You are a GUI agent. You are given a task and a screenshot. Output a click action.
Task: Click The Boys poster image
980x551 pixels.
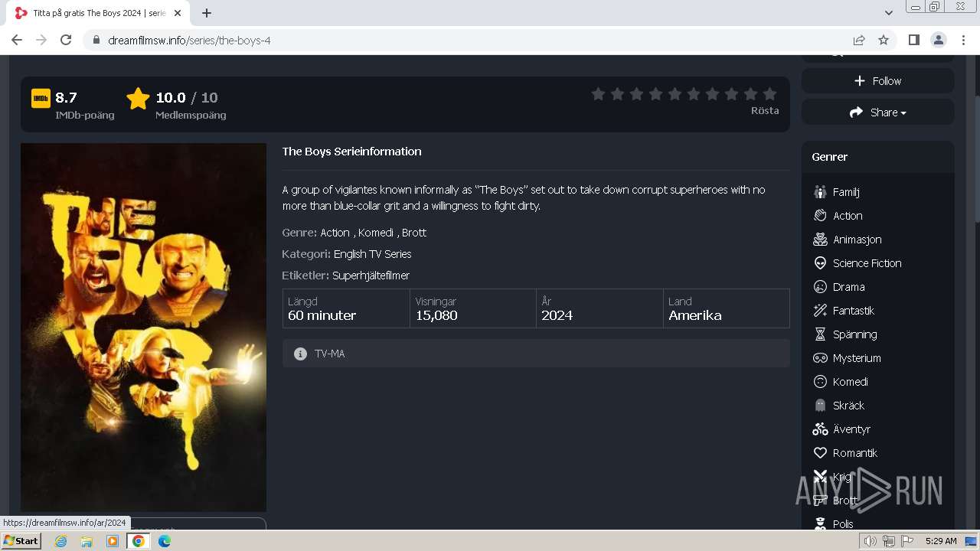143,328
